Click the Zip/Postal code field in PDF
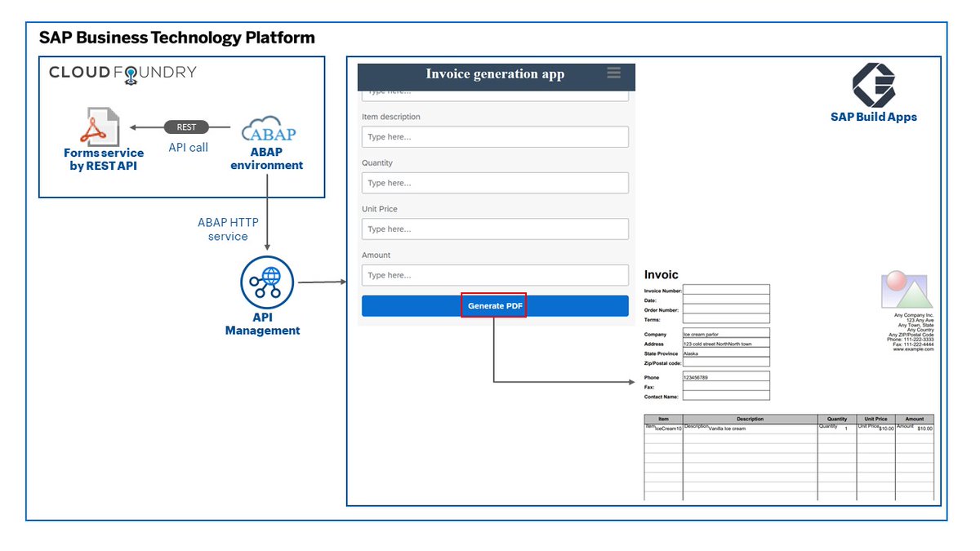Screen dimensions: 980x551 pos(726,362)
